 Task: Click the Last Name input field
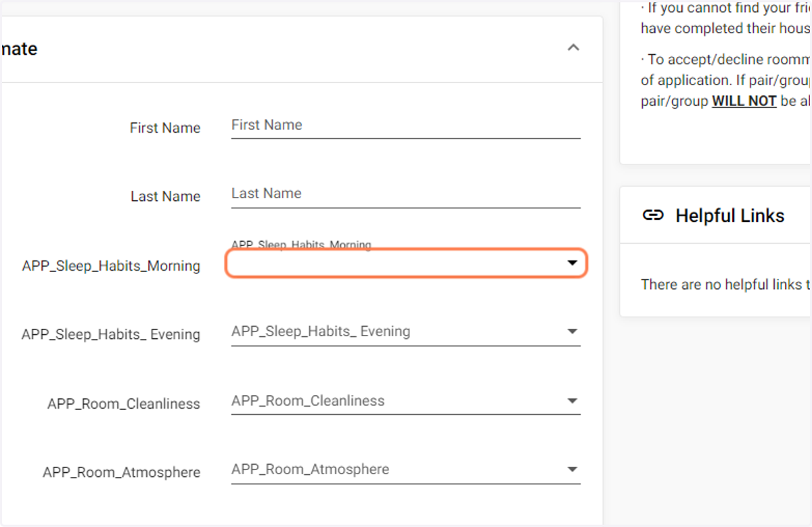tap(405, 193)
